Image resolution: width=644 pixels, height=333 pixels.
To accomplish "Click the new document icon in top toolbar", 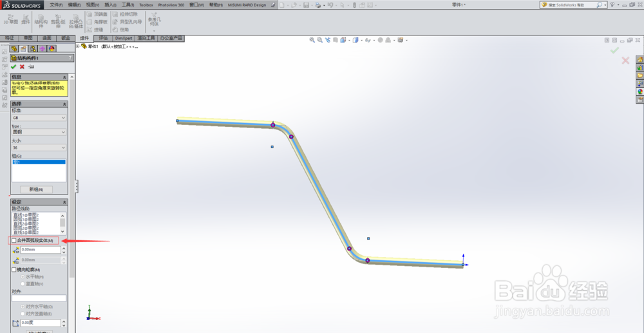I will coord(282,5).
